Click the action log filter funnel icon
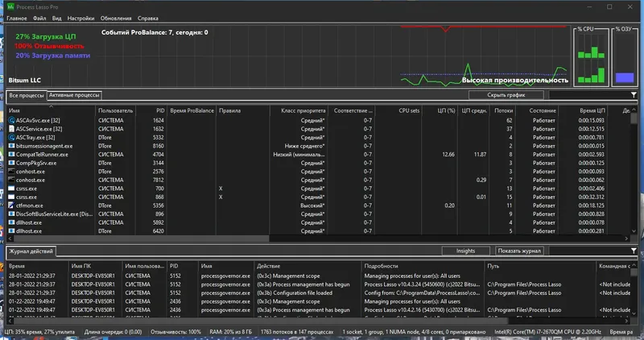Image resolution: width=644 pixels, height=340 pixels. click(x=634, y=251)
